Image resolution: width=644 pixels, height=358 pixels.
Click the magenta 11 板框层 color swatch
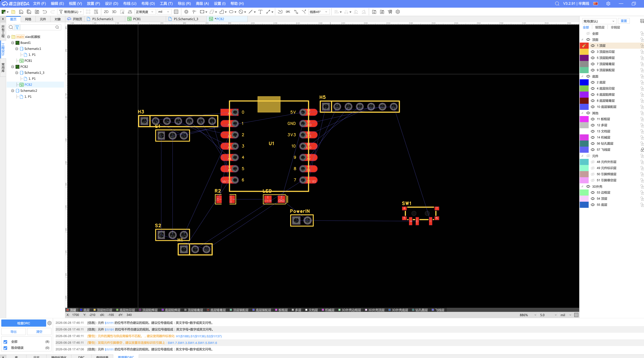coord(584,119)
